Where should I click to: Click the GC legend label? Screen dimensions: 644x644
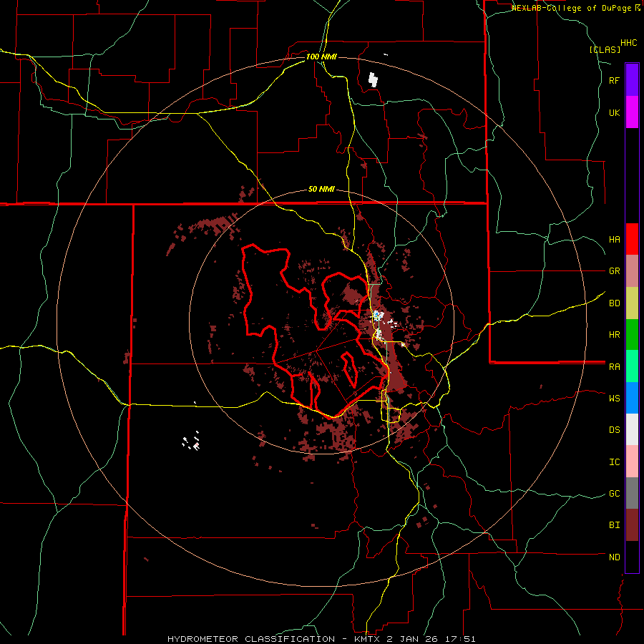point(614,493)
